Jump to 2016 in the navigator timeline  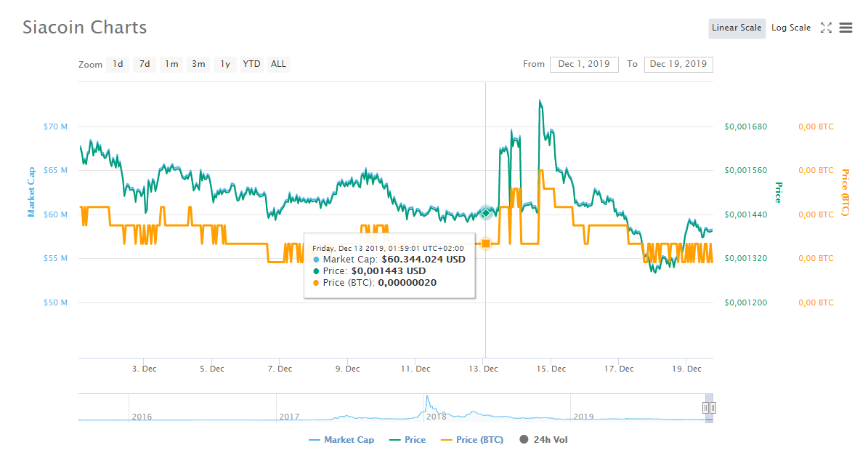pyautogui.click(x=142, y=417)
